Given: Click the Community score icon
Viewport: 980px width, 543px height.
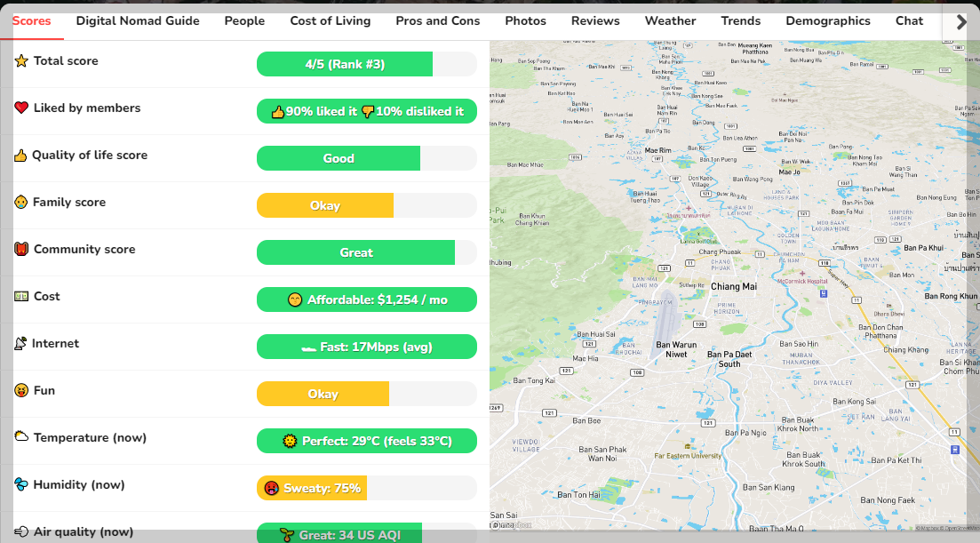Looking at the screenshot, I should tap(21, 249).
